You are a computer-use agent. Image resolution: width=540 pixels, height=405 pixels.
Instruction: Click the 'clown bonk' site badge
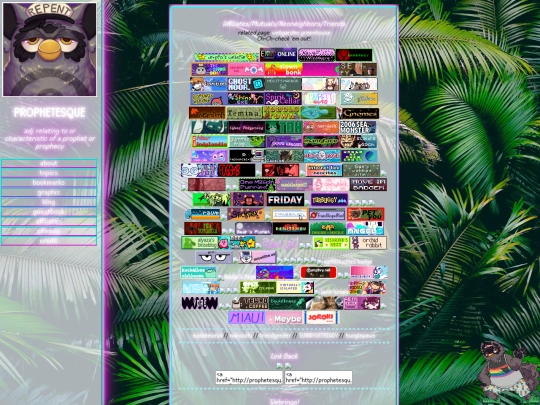[x=283, y=69]
